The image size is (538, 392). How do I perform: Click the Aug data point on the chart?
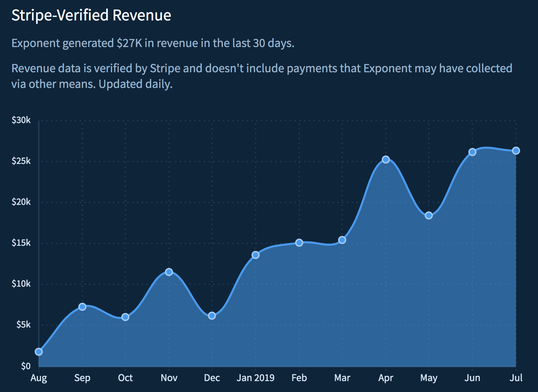[39, 352]
